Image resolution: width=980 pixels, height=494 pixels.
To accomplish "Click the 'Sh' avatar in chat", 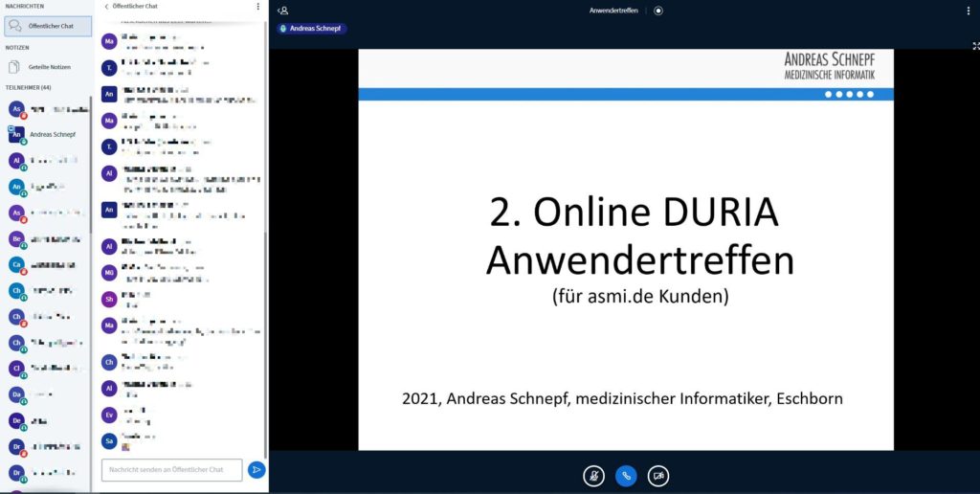I will coord(109,299).
